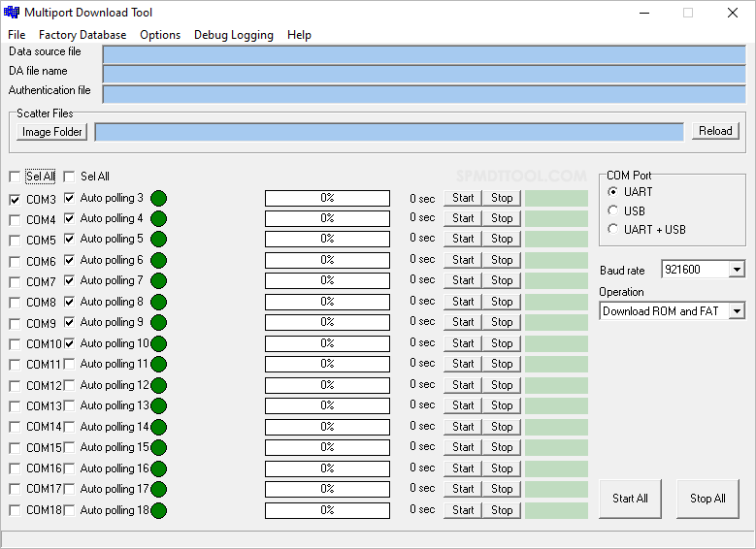Open the File menu
Viewport: 756px width, 549px height.
(16, 35)
